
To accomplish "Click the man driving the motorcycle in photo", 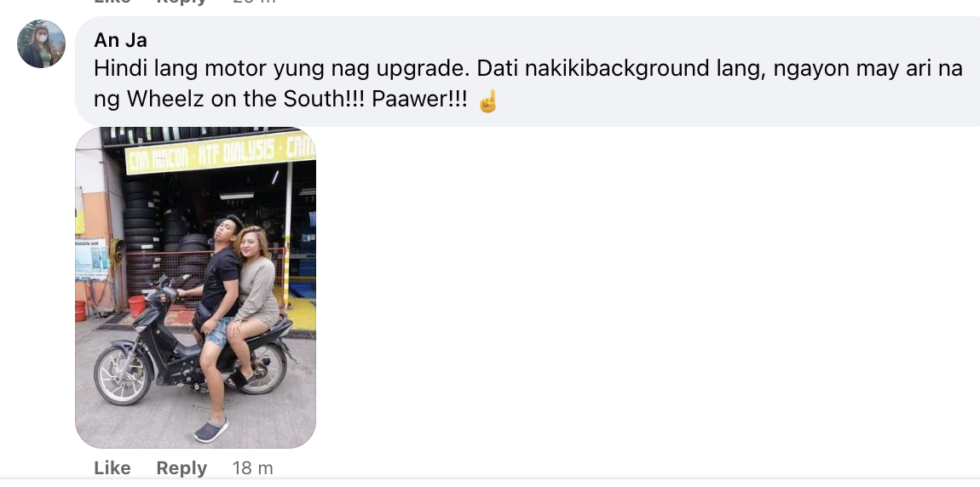I will click(216, 312).
